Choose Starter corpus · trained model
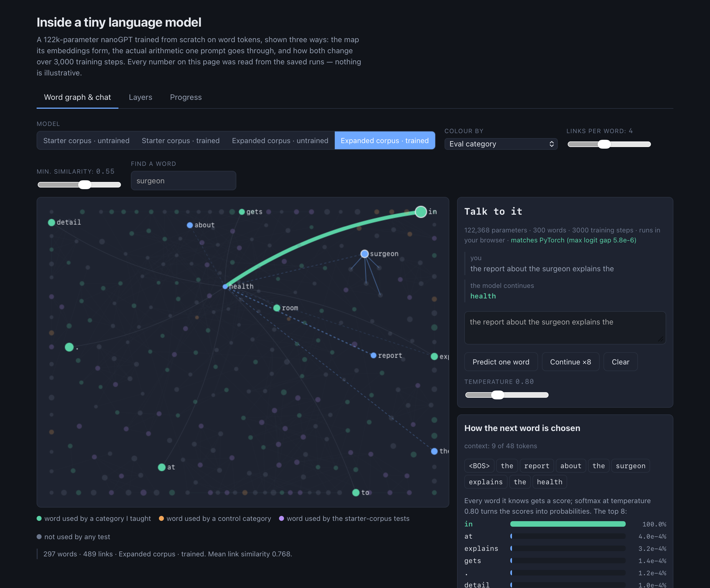710x588 pixels. coord(181,141)
